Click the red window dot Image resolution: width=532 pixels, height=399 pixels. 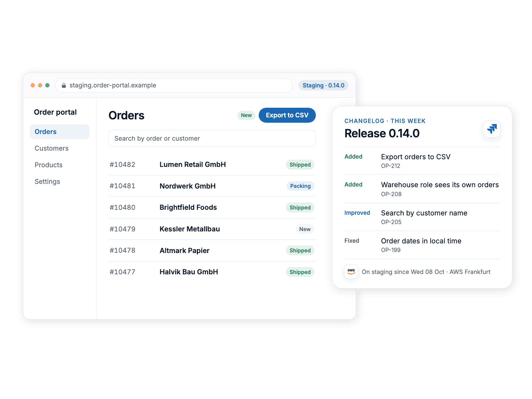tap(33, 85)
